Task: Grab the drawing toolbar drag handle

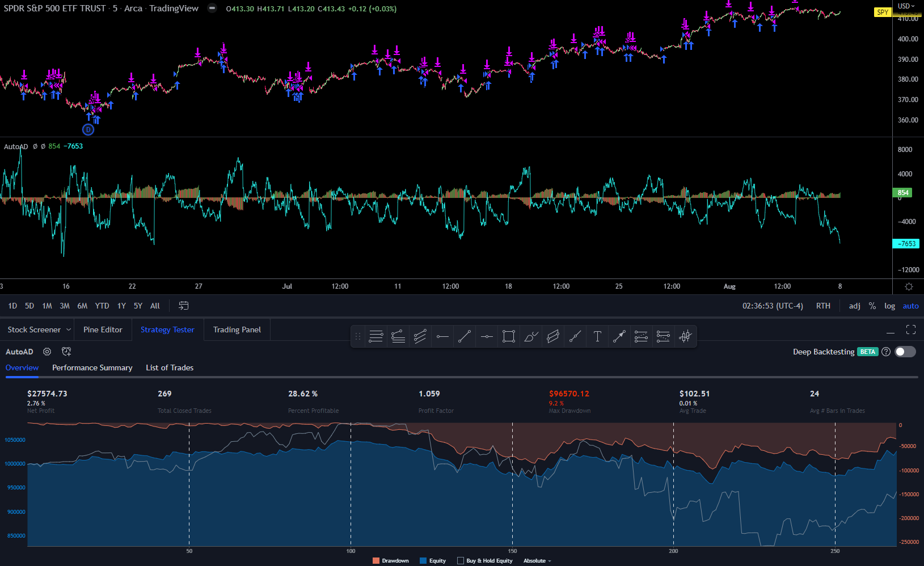Action: click(358, 337)
